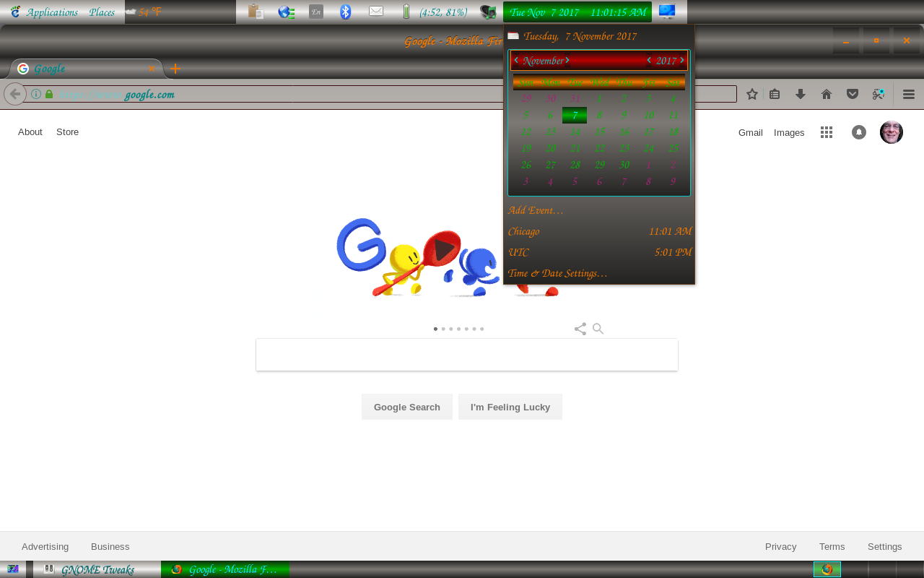Open the mail envelope indicator

coord(376,12)
